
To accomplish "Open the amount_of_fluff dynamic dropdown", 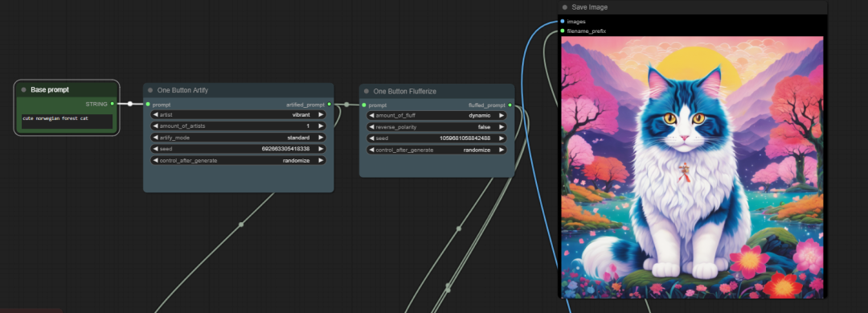I will (x=436, y=115).
